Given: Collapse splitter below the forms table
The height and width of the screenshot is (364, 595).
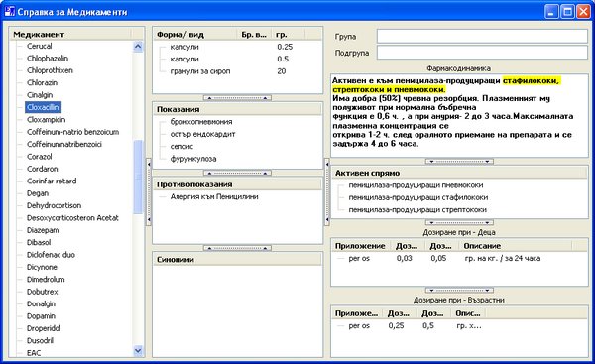Looking at the screenshot, I should [237, 98].
